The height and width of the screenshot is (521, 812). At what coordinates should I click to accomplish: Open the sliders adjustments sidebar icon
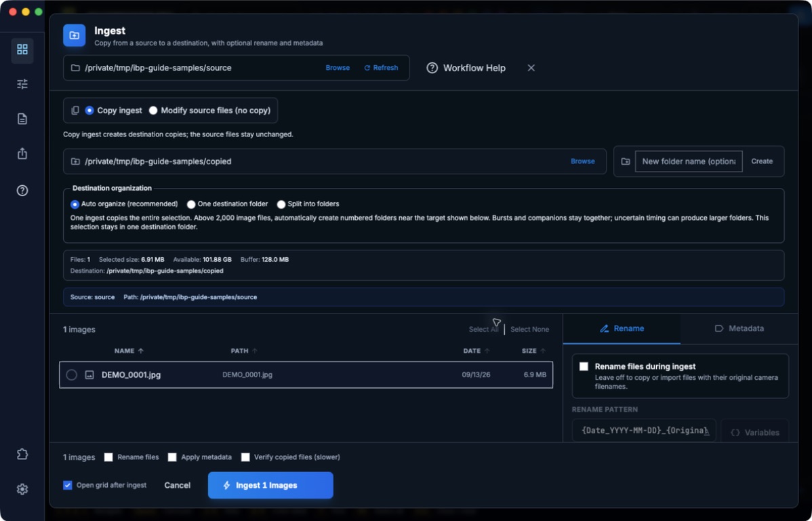tap(22, 84)
